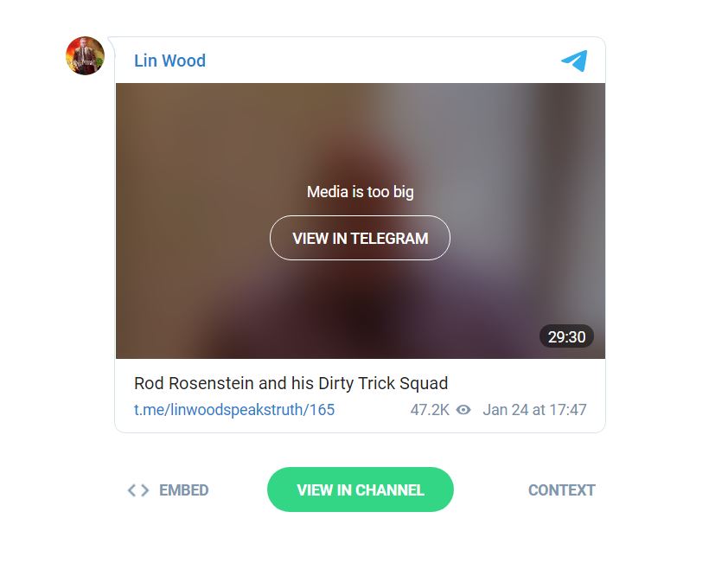
Task: Open the CONTEXT link
Action: pyautogui.click(x=562, y=490)
